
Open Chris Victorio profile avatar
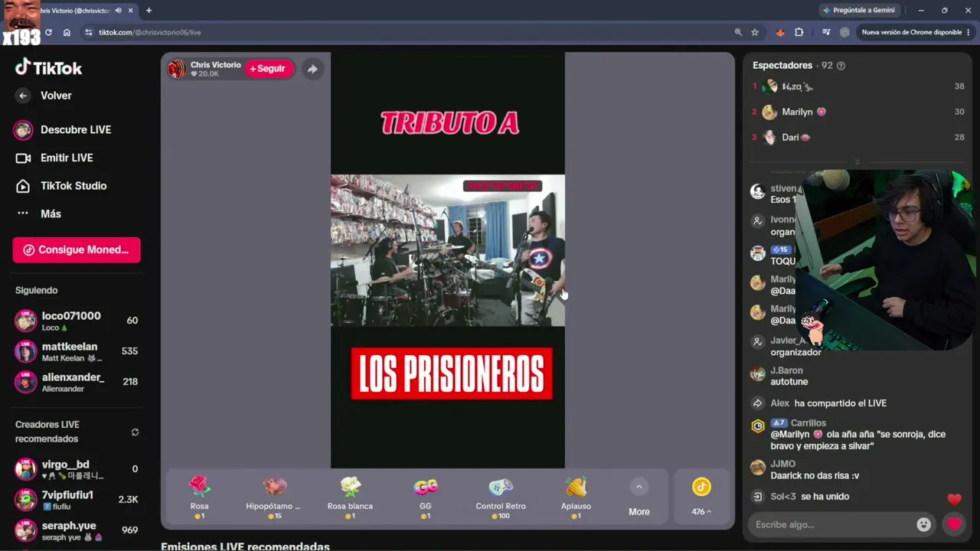177,69
